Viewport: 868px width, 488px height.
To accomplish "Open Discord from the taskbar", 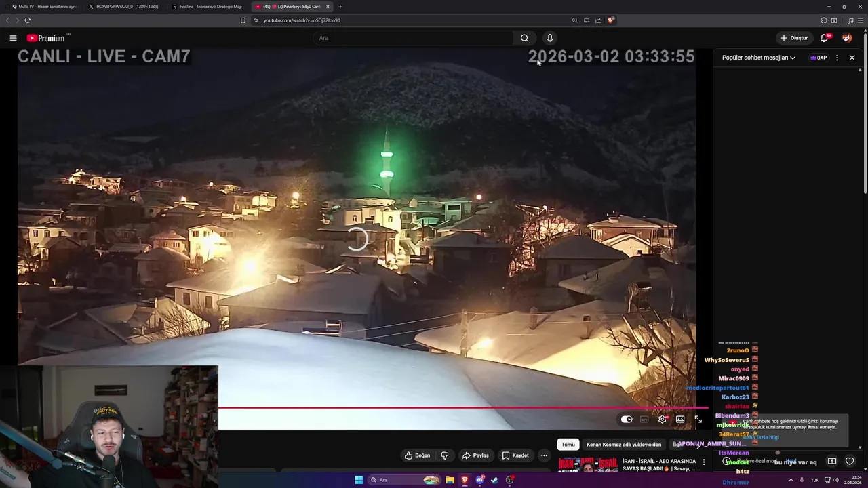I will [x=479, y=480].
